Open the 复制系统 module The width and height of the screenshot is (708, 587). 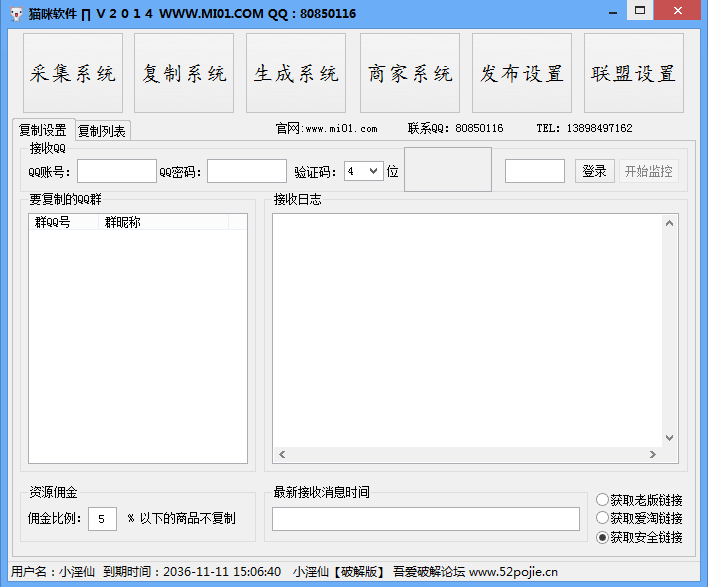click(184, 74)
